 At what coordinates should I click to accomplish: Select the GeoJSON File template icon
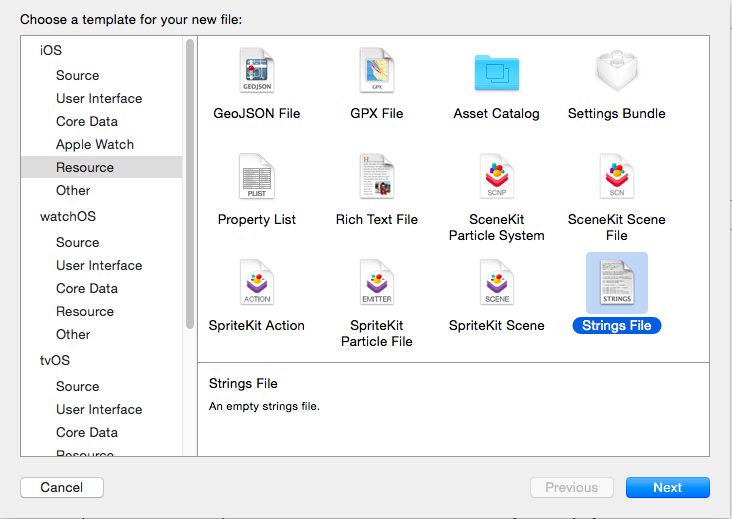pos(257,72)
